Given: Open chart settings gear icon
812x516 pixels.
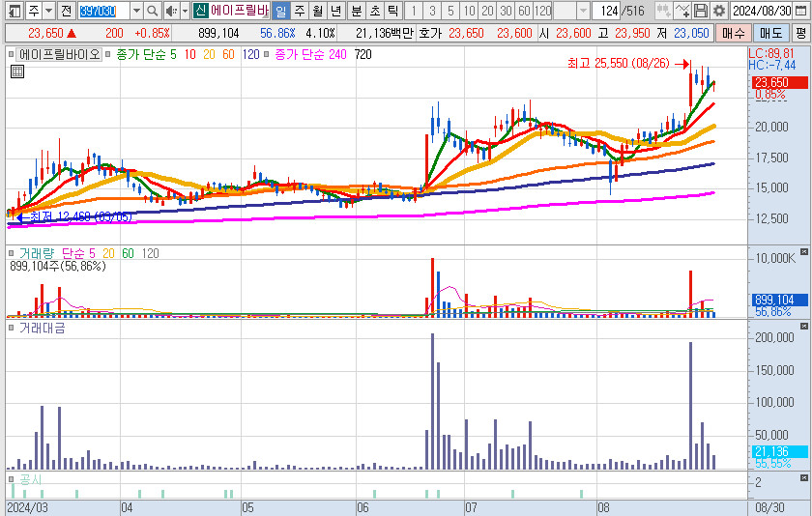Looking at the screenshot, I should coord(719,11).
